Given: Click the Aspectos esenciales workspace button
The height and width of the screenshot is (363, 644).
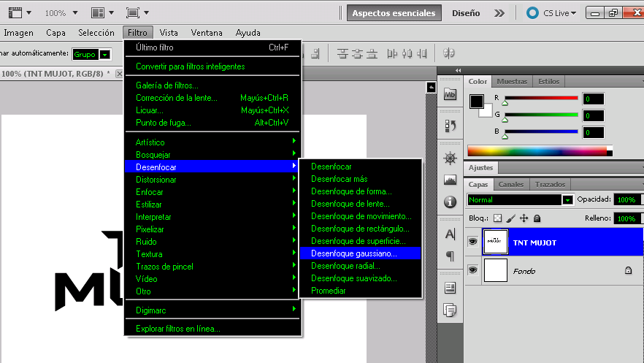Looking at the screenshot, I should coord(394,13).
